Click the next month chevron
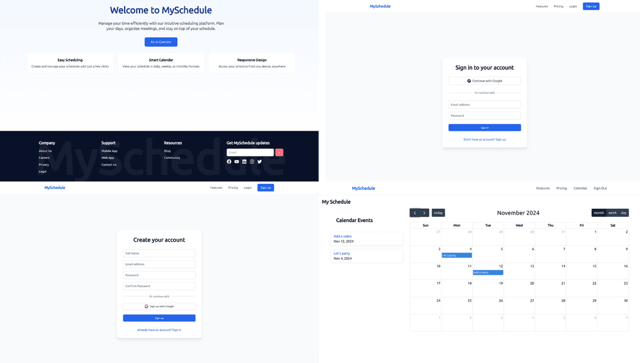Image resolution: width=644 pixels, height=363 pixels. (424, 213)
